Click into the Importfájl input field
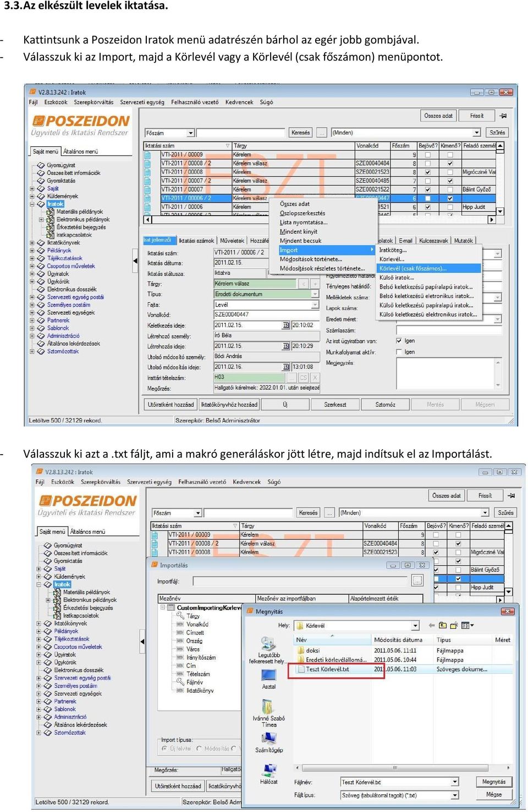 300,581
